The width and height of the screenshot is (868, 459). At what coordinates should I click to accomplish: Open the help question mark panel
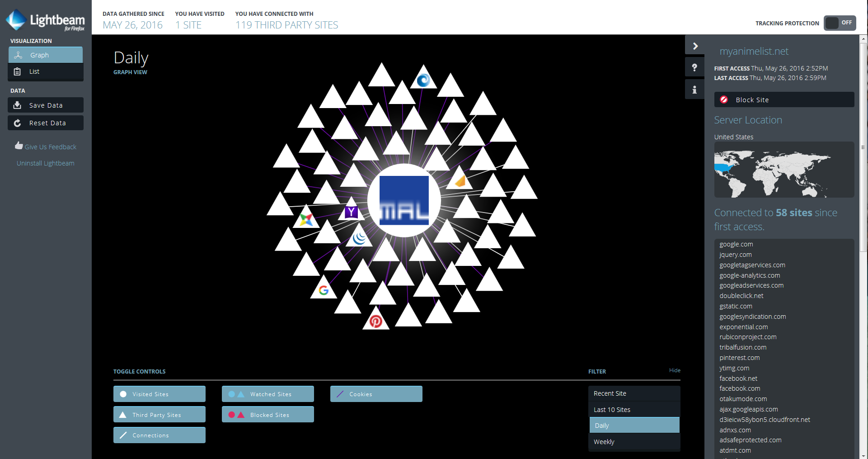click(694, 68)
